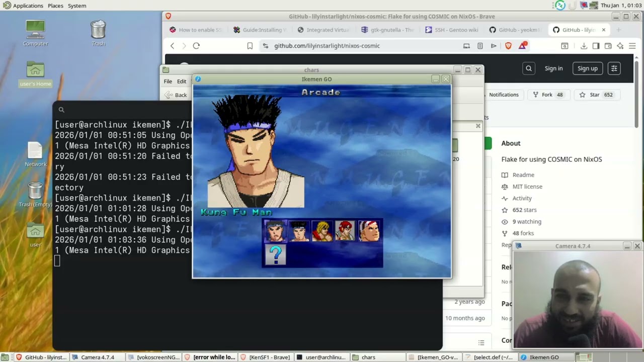Switch to vokoscreenNG taskbar entry
Viewport: 644px width, 362px height.
[x=154, y=357]
